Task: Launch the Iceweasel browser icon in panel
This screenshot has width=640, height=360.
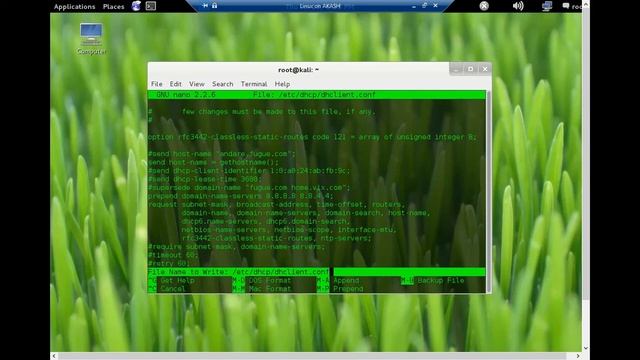Action: 136,6
